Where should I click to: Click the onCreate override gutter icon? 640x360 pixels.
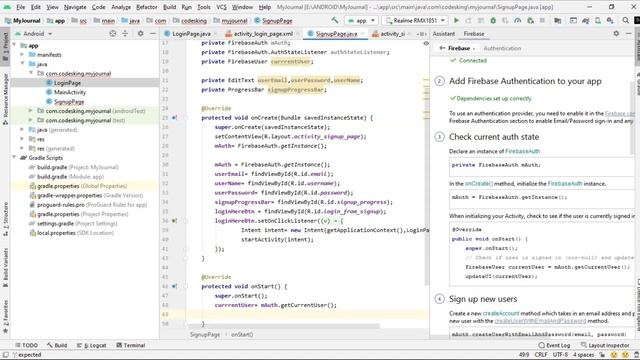(x=174, y=118)
